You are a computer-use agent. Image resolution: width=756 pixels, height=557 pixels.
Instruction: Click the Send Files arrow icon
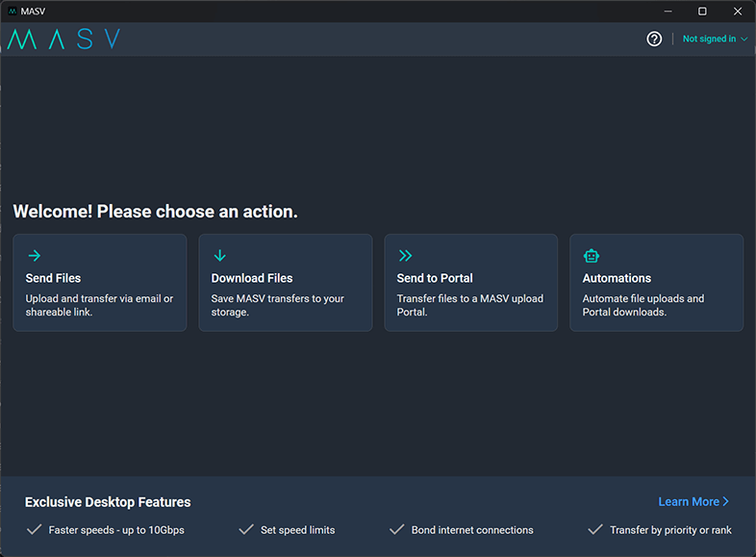35,255
